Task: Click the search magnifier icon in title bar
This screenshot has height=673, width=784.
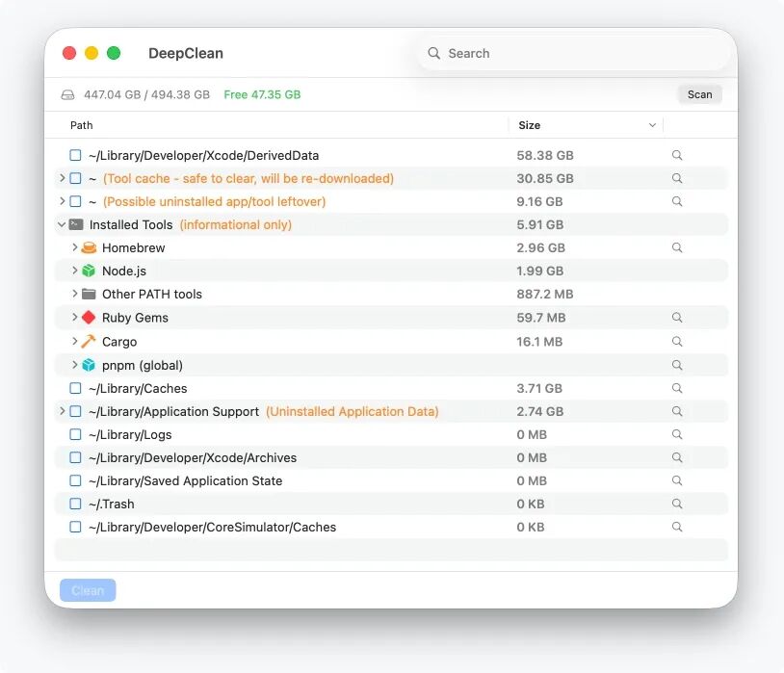Action: [x=434, y=53]
